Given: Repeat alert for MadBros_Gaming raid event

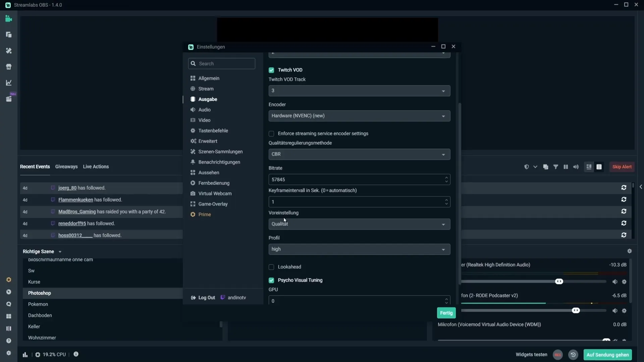Looking at the screenshot, I should click(x=624, y=212).
